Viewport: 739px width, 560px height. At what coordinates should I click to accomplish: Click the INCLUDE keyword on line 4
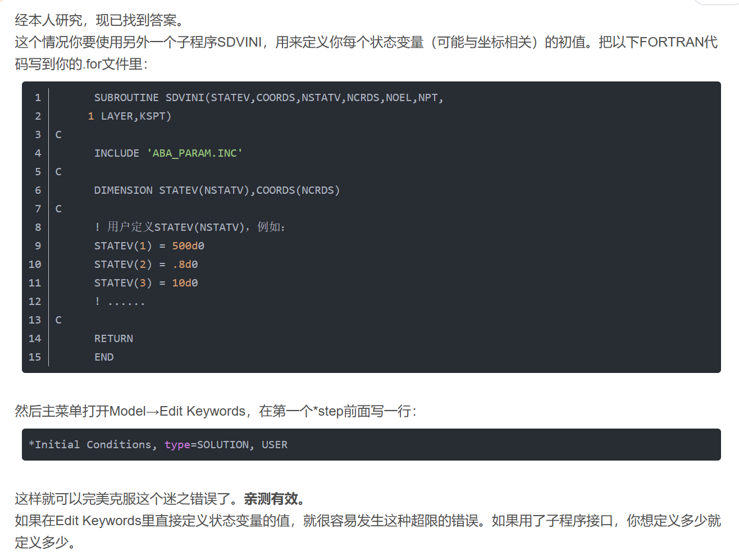pos(117,153)
